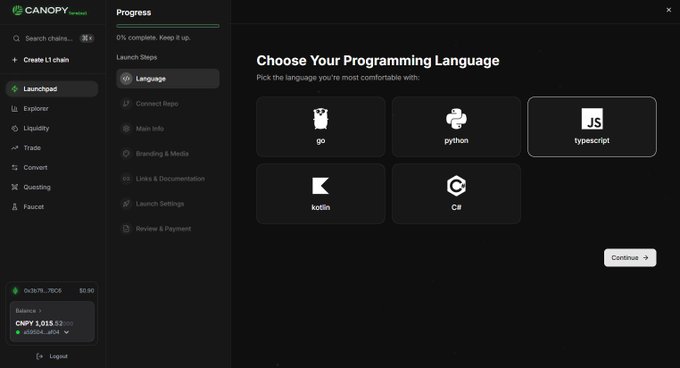Open the Questing page
Screen dimensions: 680x368
(52, 187)
